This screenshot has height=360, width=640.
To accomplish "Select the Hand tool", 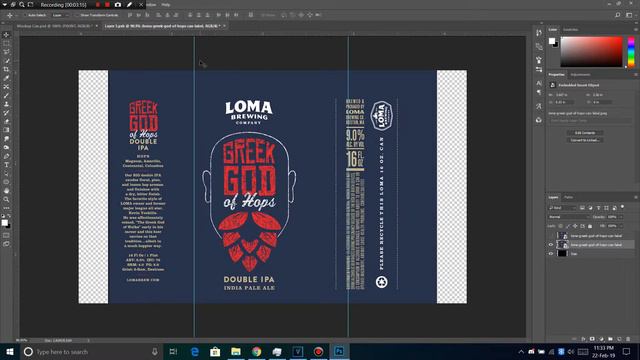I will (6, 191).
